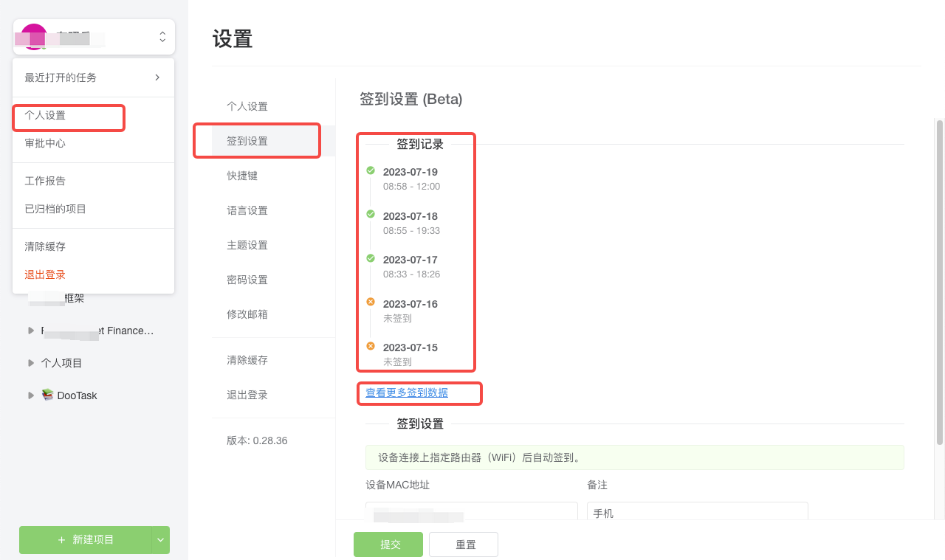Open the 新建项目 dropdown arrow
The height and width of the screenshot is (560, 945).
(x=159, y=540)
